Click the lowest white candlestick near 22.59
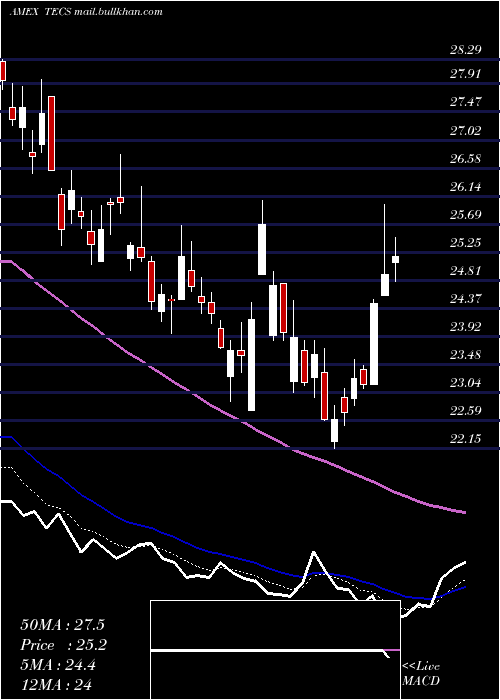500x700 pixels. (334, 430)
